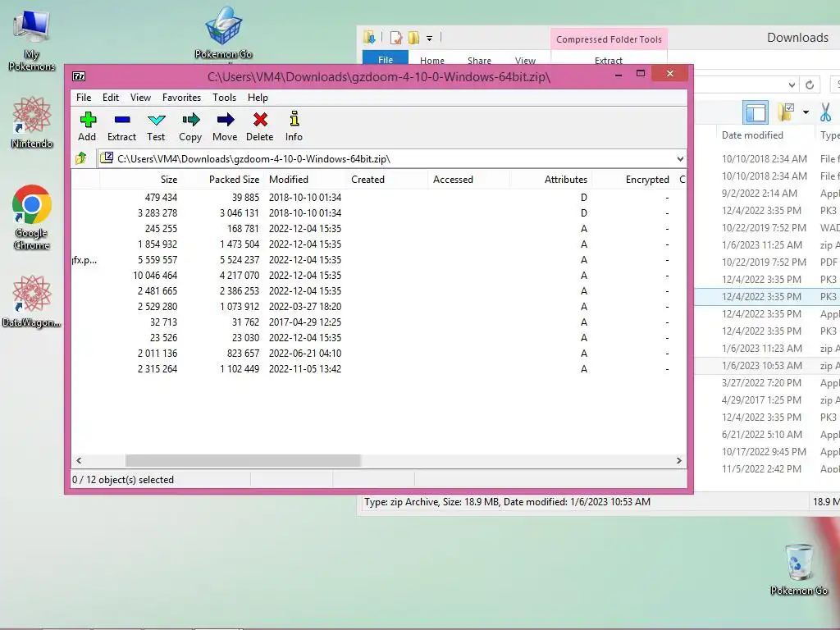Select the Google Chrome desktop shortcut

point(32,217)
